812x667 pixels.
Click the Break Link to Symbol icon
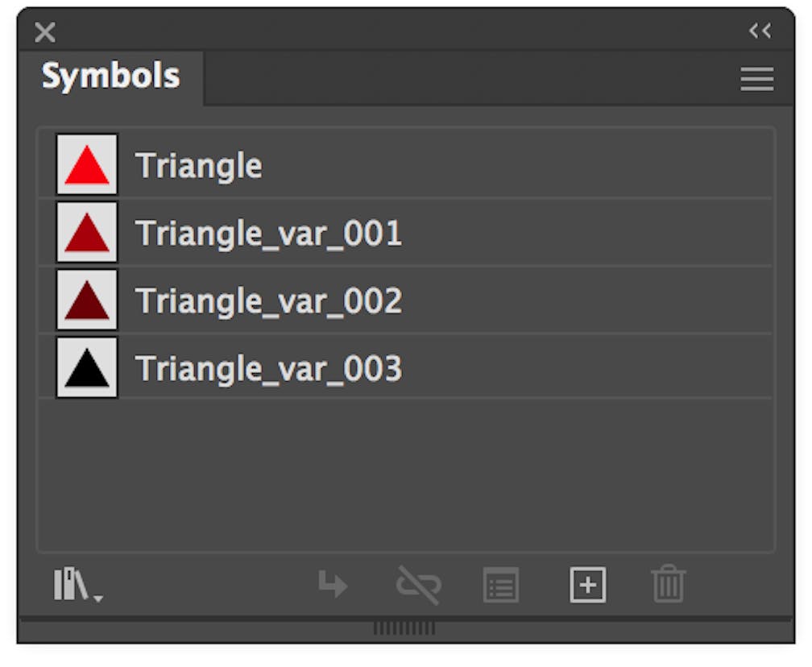pos(419,586)
